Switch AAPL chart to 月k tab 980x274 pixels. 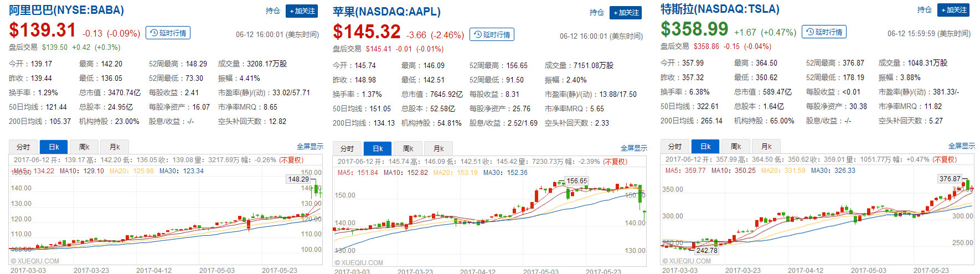[439, 148]
